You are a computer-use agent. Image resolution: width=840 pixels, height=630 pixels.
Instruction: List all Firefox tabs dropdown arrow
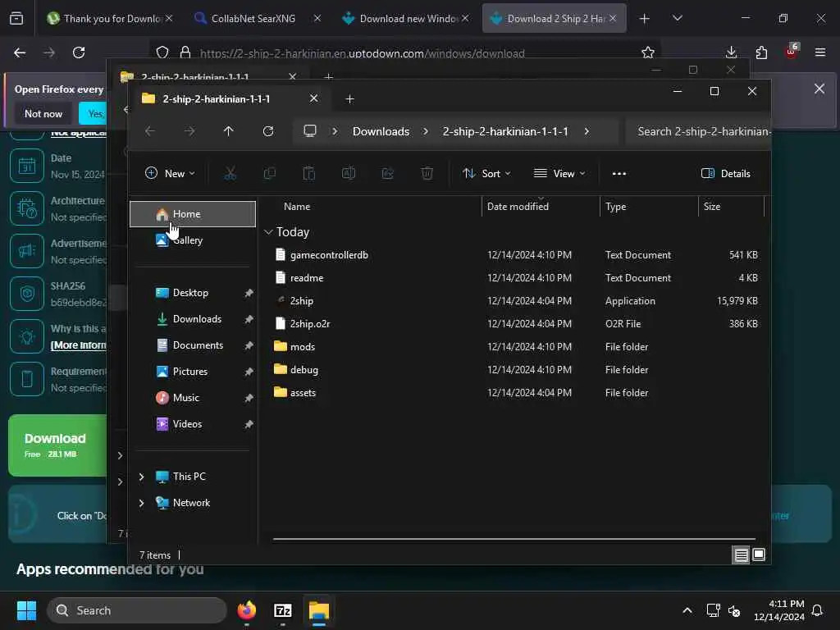pos(678,18)
